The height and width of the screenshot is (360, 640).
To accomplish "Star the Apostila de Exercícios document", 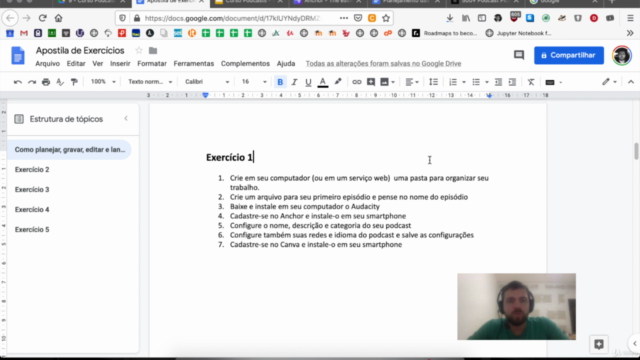I will point(139,50).
